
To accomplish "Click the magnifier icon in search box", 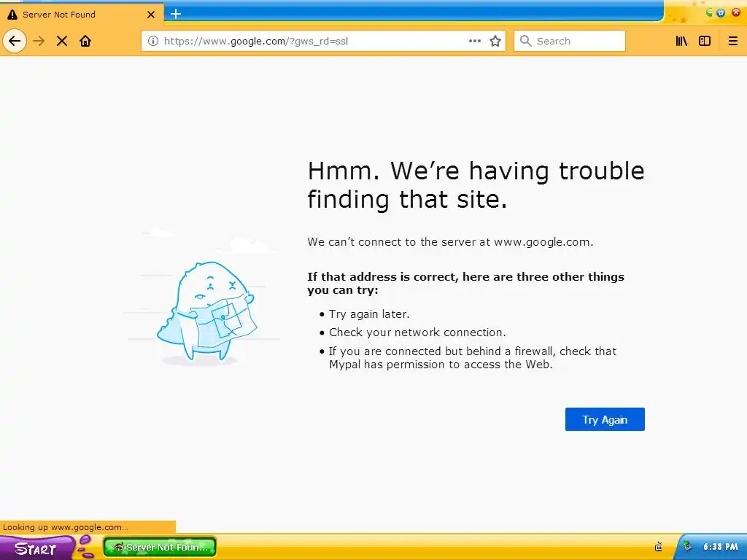I will pyautogui.click(x=525, y=41).
